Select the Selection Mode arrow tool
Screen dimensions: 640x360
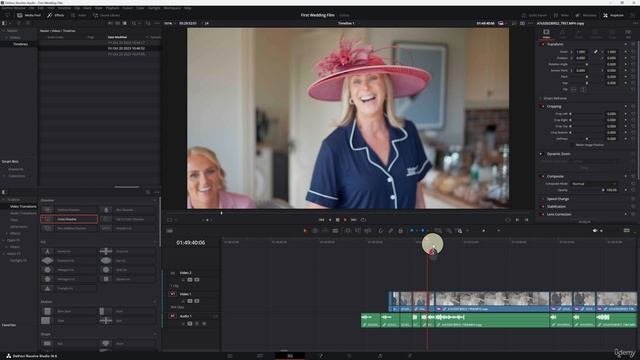point(305,231)
